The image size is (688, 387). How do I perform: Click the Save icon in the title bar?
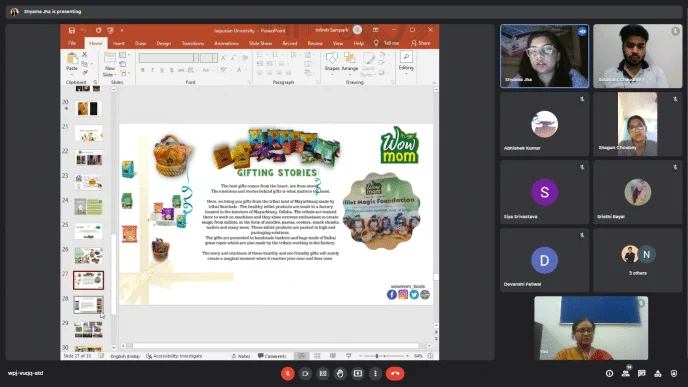[x=72, y=30]
